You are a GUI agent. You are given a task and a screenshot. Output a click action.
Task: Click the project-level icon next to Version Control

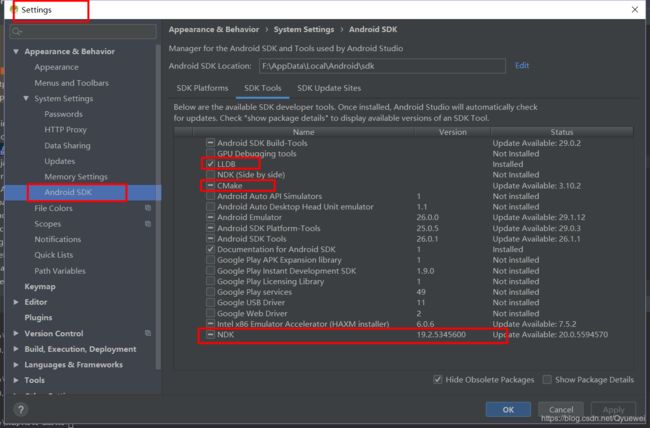[x=148, y=333]
